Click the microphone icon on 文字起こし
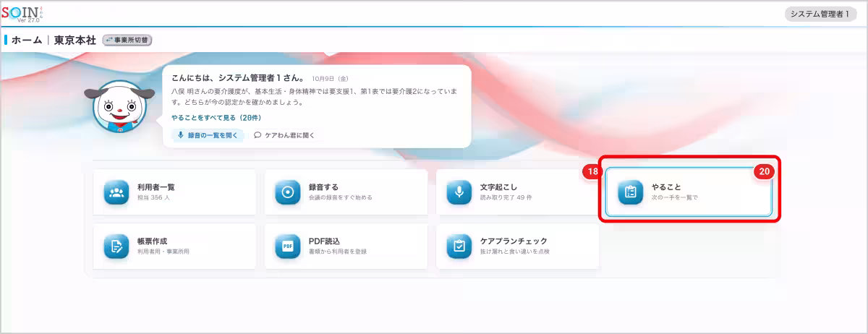The image size is (868, 334). (459, 192)
